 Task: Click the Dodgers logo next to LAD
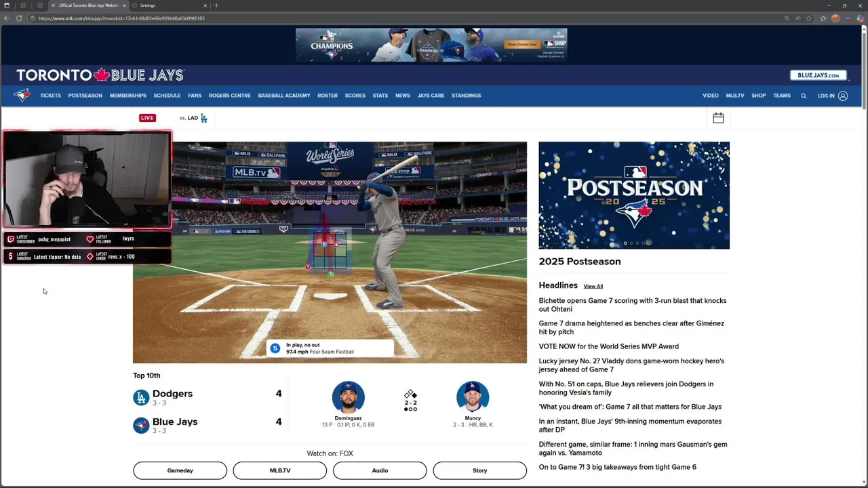click(x=203, y=118)
